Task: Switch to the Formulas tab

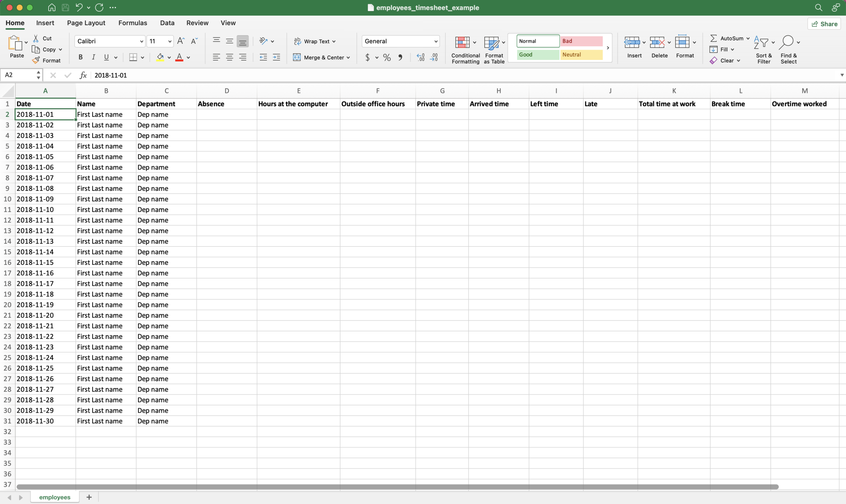Action: pos(133,23)
